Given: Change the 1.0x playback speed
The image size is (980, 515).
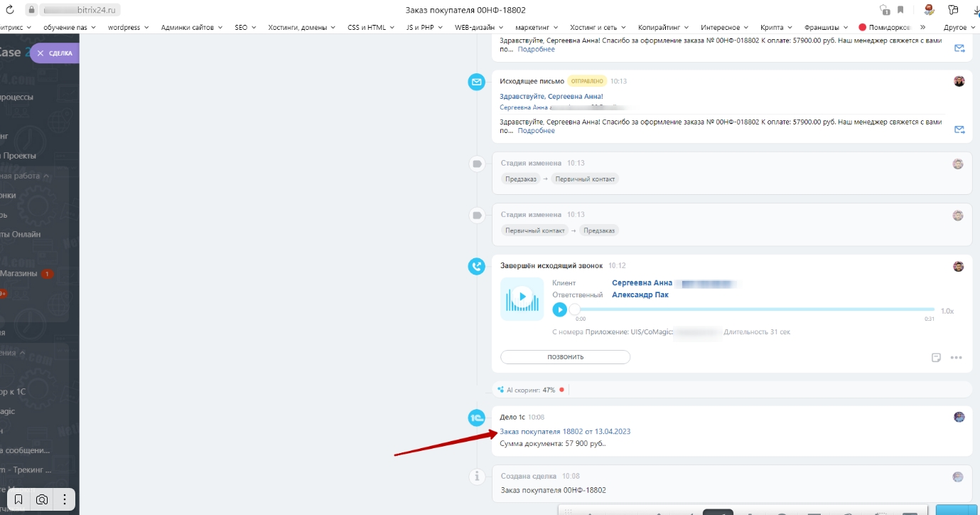Looking at the screenshot, I should tap(947, 311).
